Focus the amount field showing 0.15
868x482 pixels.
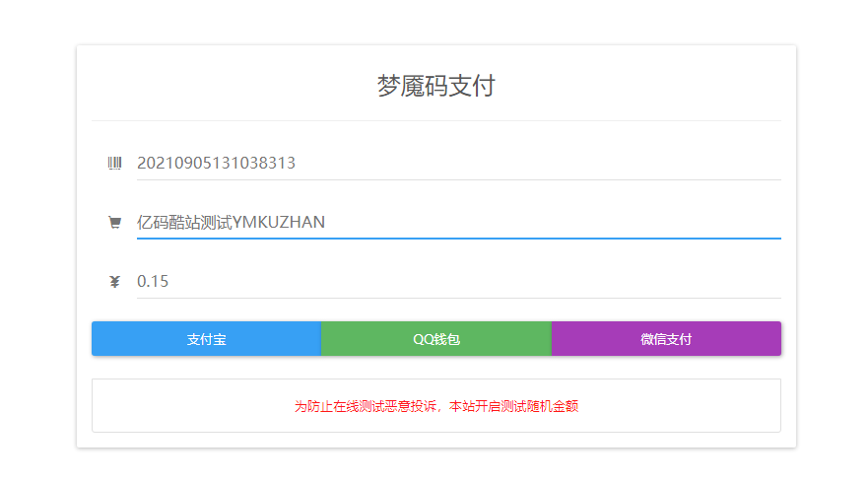459,282
